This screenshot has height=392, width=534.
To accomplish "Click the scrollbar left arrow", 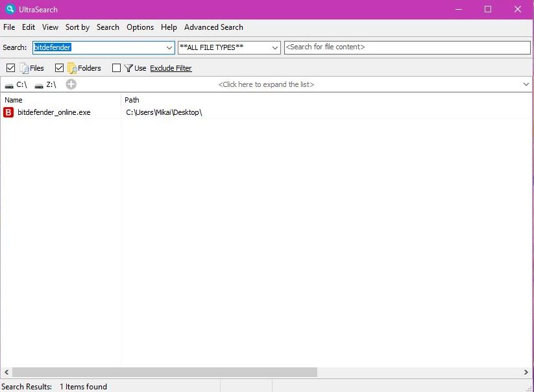I will point(6,372).
